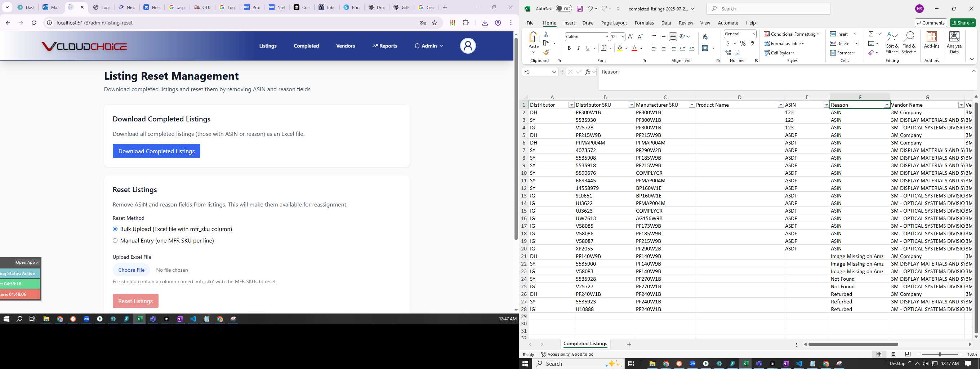Toggle the AutoSave switch in Excel
This screenshot has height=369, width=980.
coord(563,8)
